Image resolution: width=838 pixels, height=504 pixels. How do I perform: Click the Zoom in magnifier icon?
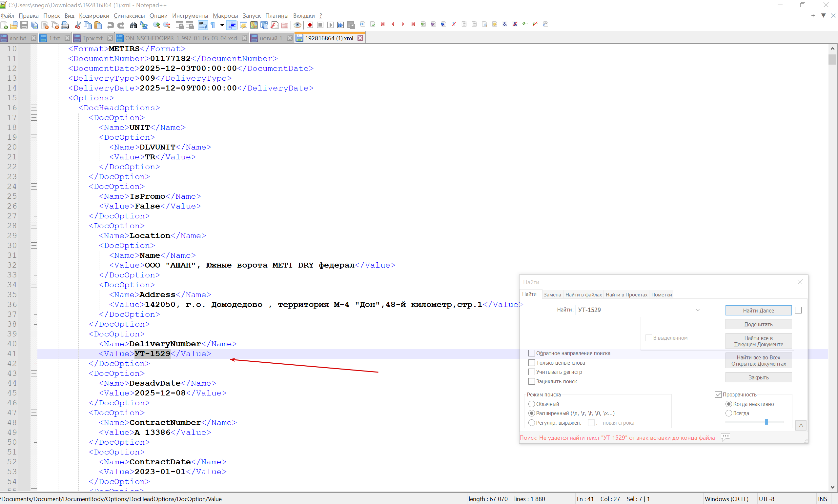[x=156, y=26]
